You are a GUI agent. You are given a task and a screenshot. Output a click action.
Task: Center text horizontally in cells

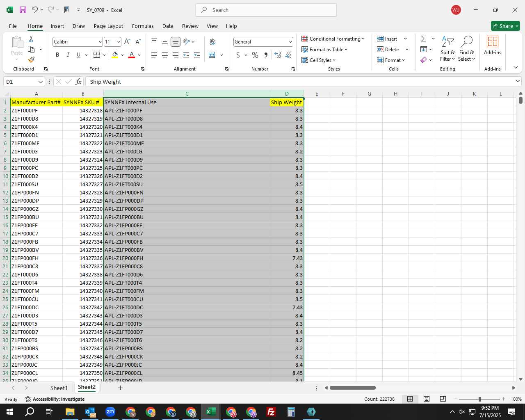pyautogui.click(x=165, y=55)
